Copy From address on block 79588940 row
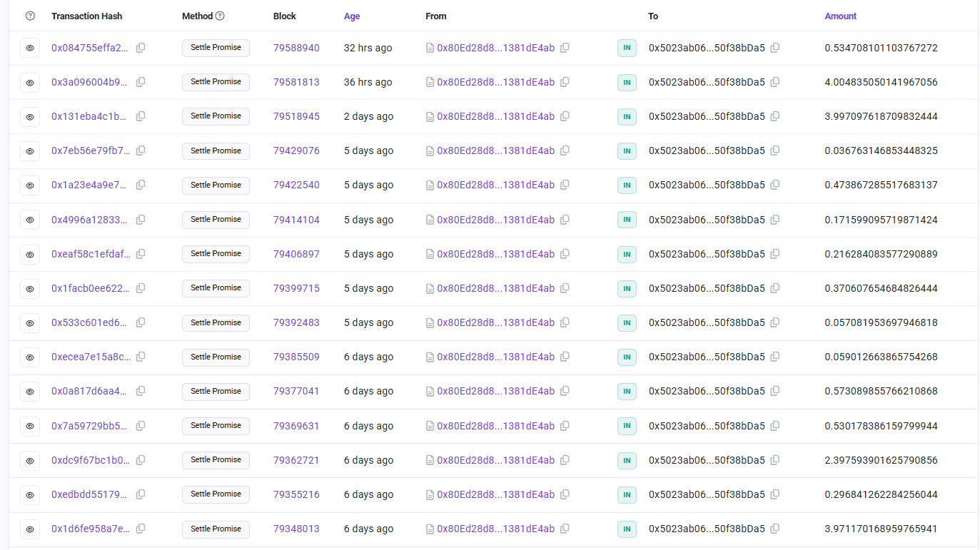Viewport: 980px width, 550px height. [x=565, y=48]
